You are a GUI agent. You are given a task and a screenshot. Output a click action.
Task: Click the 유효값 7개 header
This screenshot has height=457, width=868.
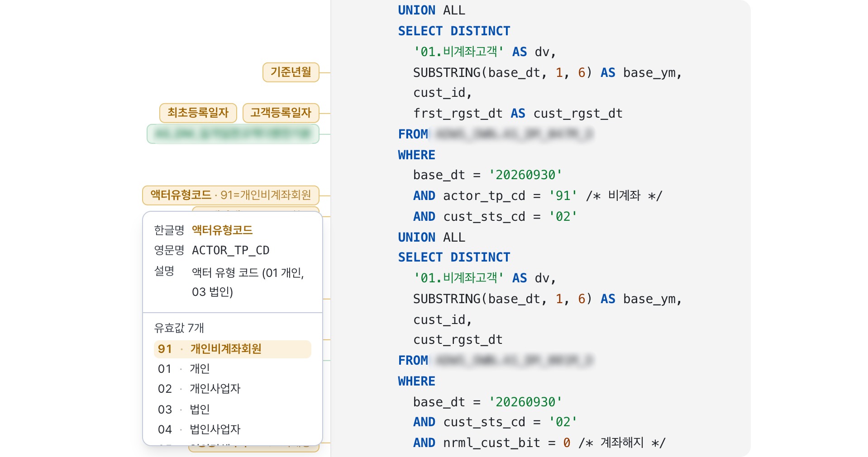[x=179, y=328]
